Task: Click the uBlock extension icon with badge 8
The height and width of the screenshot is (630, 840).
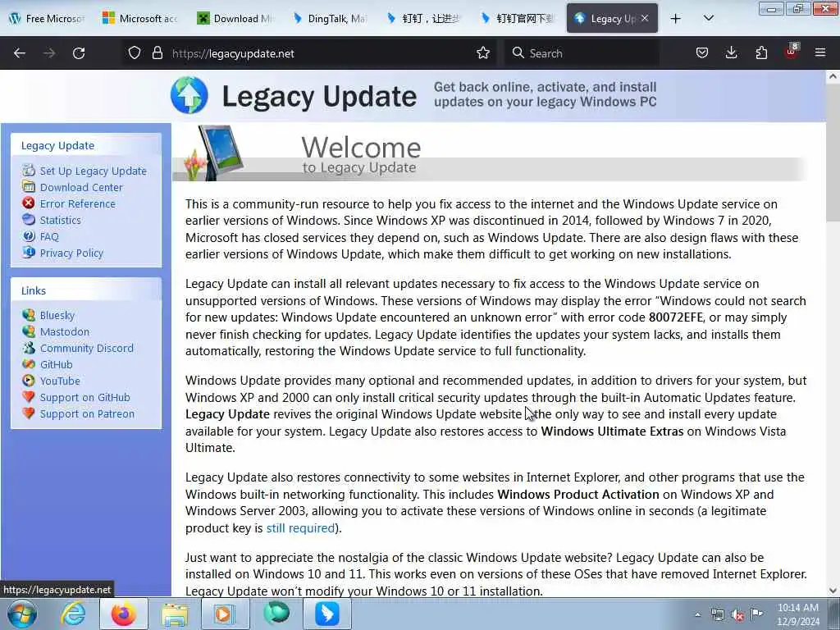Action: 792,52
